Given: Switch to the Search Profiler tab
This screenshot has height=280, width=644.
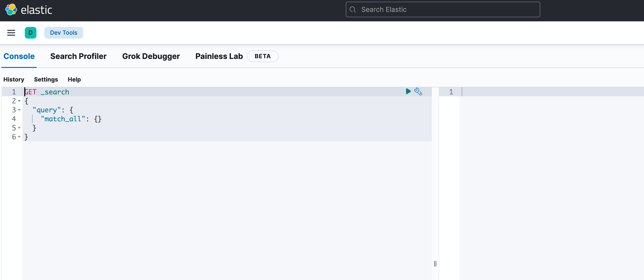Looking at the screenshot, I should [x=78, y=56].
